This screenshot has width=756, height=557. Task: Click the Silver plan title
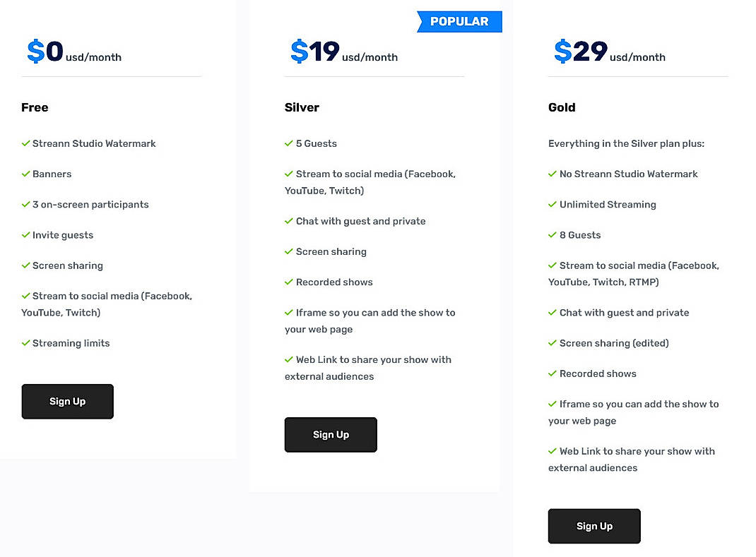click(x=302, y=107)
